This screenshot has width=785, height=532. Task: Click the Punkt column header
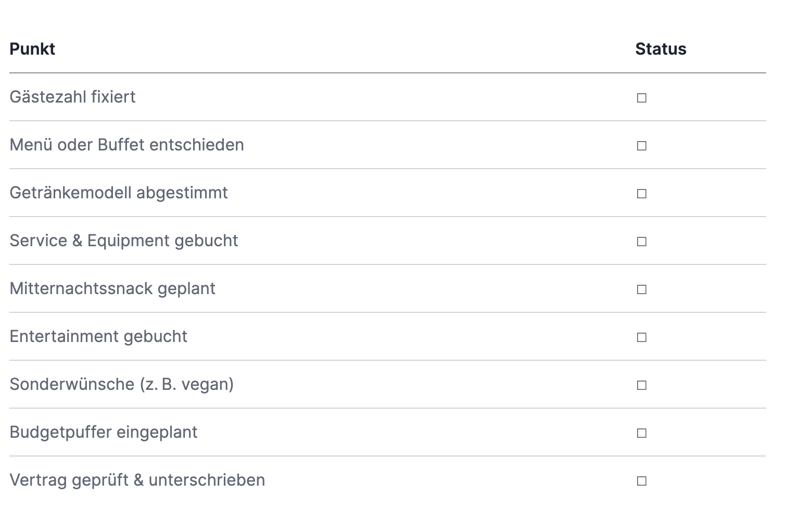[x=32, y=49]
